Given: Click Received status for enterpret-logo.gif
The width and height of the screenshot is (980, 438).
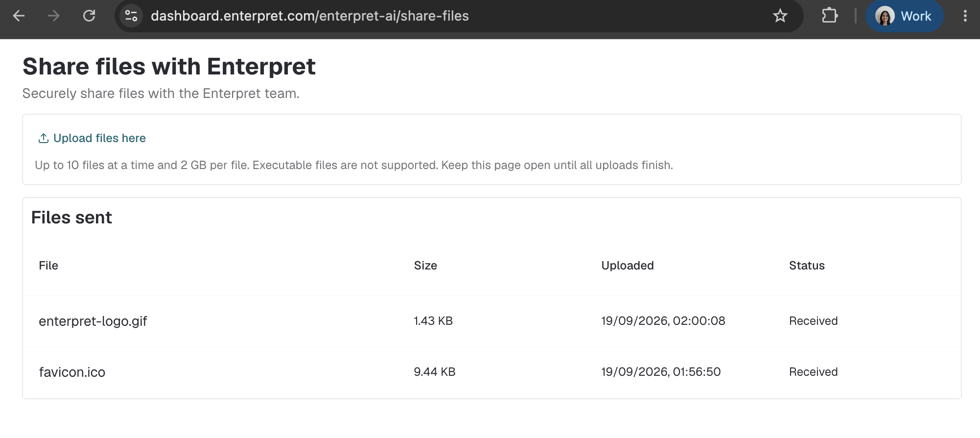Looking at the screenshot, I should point(813,321).
